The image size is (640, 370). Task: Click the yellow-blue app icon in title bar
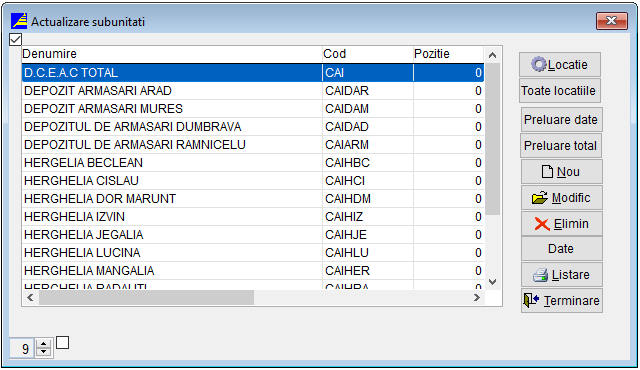tap(19, 21)
